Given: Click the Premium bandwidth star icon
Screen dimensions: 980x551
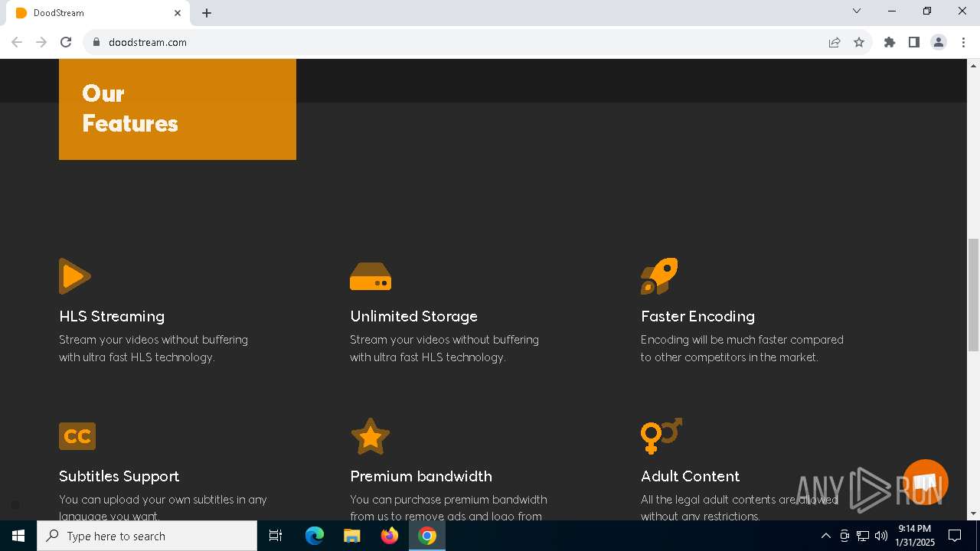Looking at the screenshot, I should point(371,436).
